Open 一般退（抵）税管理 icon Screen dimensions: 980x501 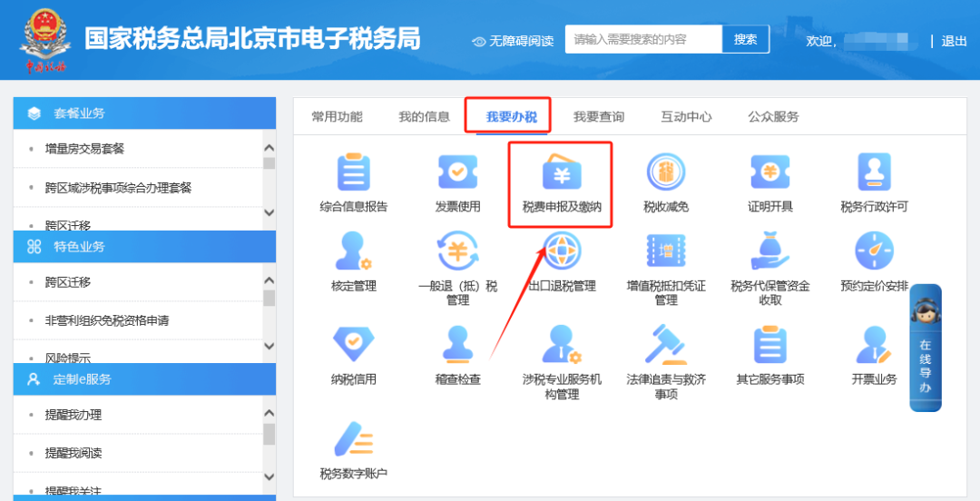(x=457, y=250)
